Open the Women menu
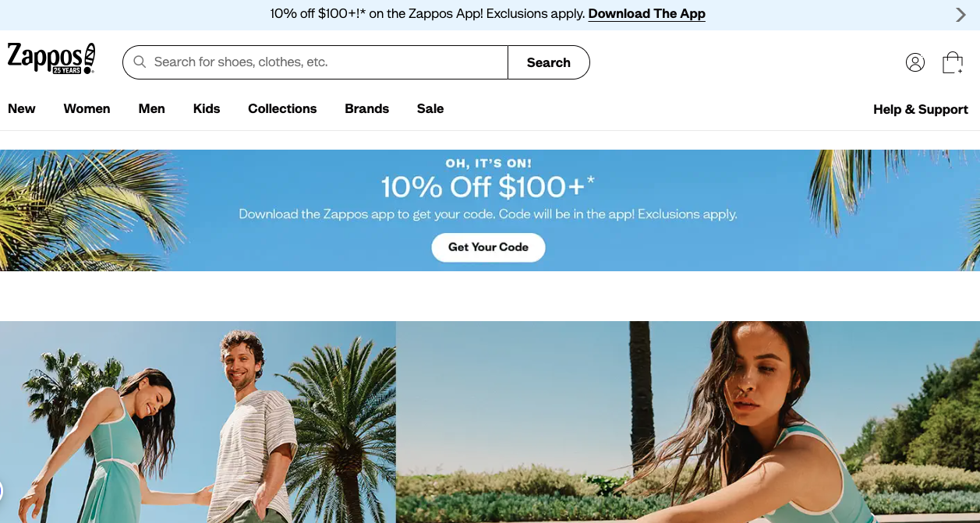 pos(87,109)
